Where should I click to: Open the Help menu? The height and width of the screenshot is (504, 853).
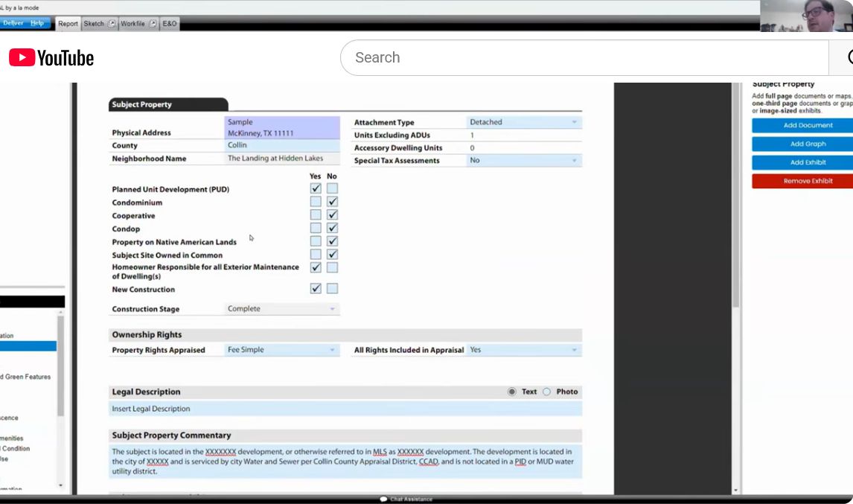(x=37, y=23)
